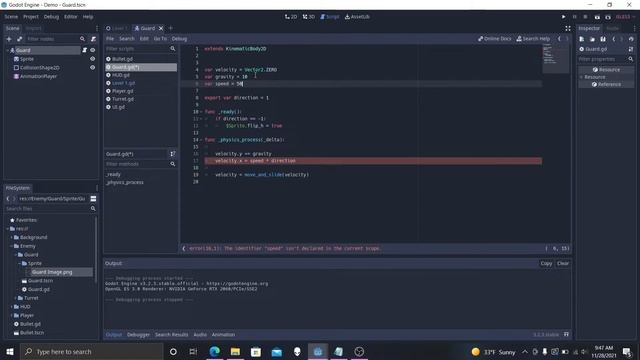Open the script editor Go To menu
640x360 pixels.
click(160, 39)
